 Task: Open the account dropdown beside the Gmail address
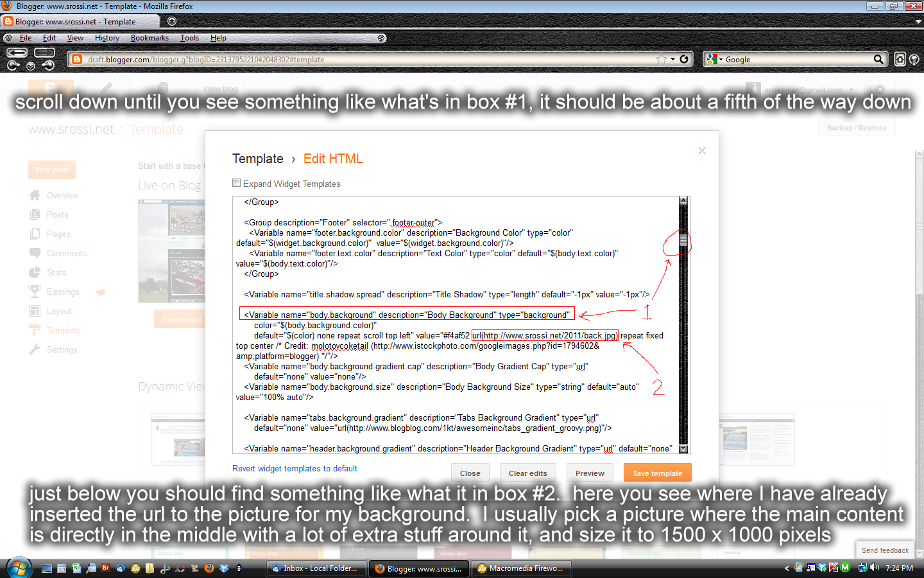point(851,90)
